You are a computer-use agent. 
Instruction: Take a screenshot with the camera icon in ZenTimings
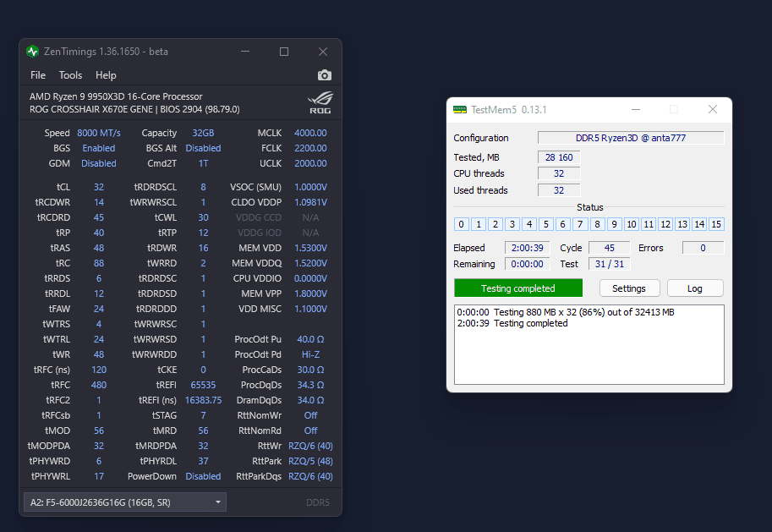[x=325, y=75]
